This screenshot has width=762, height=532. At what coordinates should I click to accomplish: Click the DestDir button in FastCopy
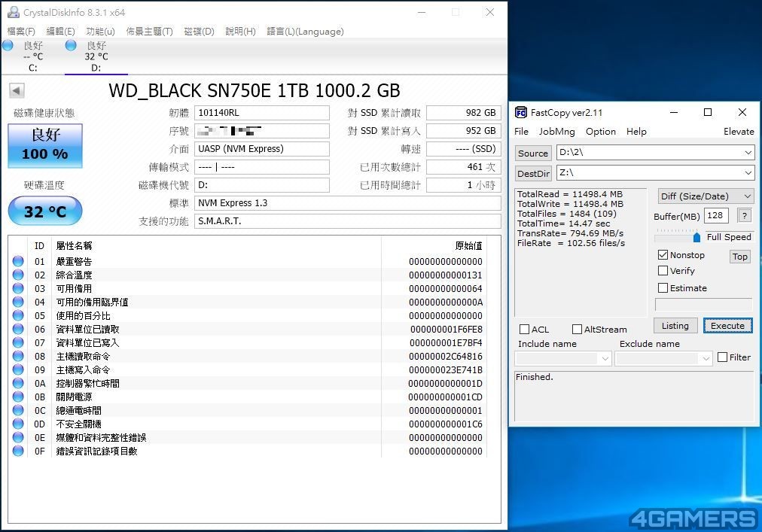tap(533, 174)
